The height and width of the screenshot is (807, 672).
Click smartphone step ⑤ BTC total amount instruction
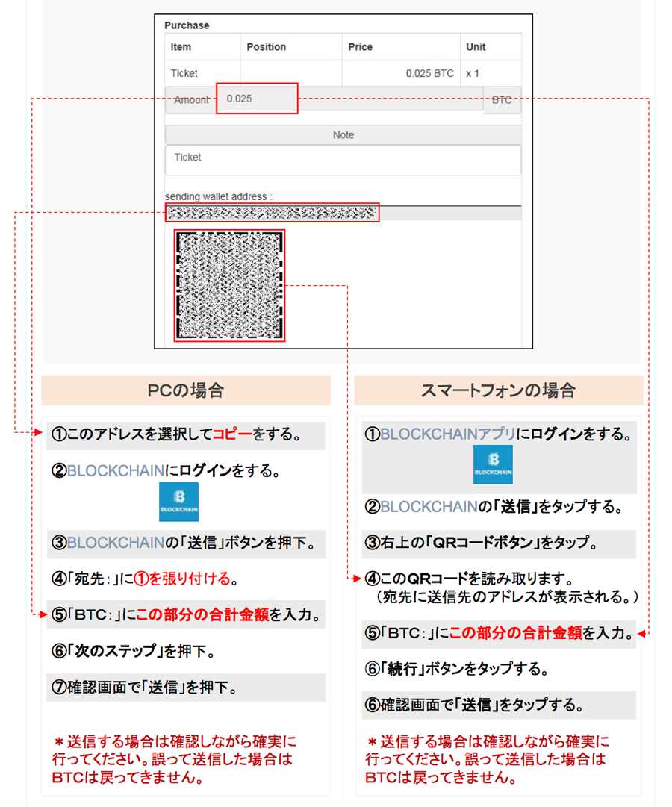click(499, 632)
